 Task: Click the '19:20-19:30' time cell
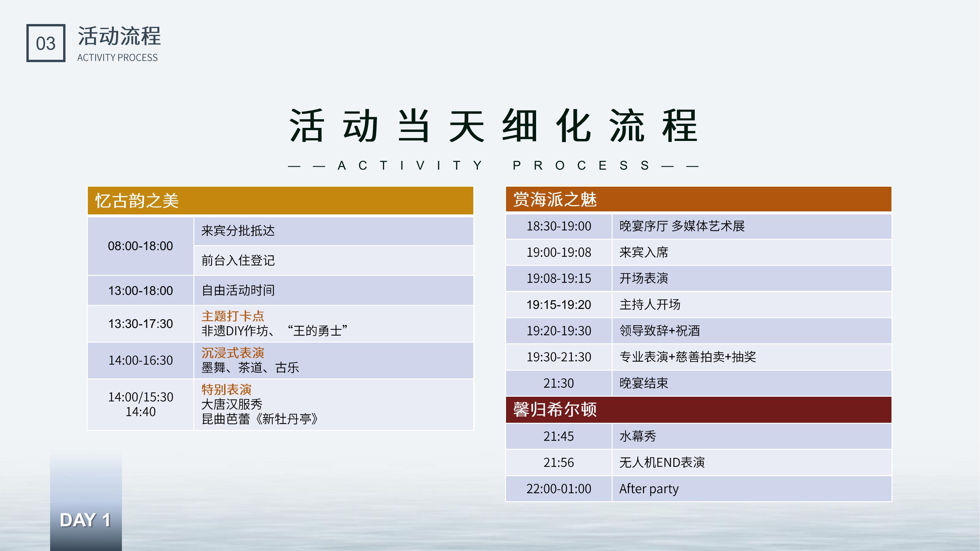(558, 331)
